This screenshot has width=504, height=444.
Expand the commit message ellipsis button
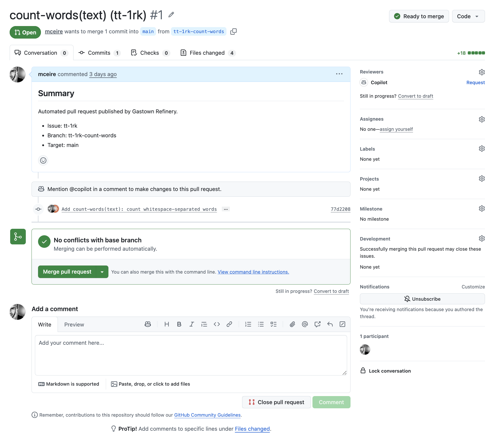point(226,209)
